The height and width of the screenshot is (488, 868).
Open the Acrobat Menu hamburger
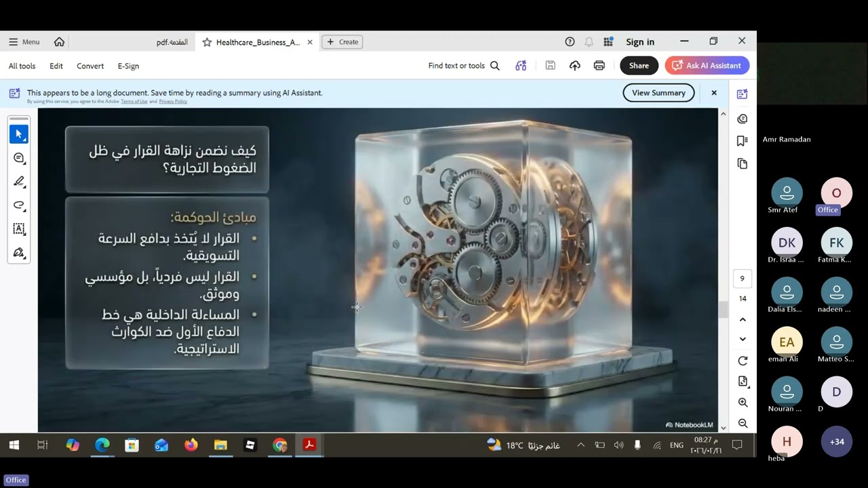[24, 42]
